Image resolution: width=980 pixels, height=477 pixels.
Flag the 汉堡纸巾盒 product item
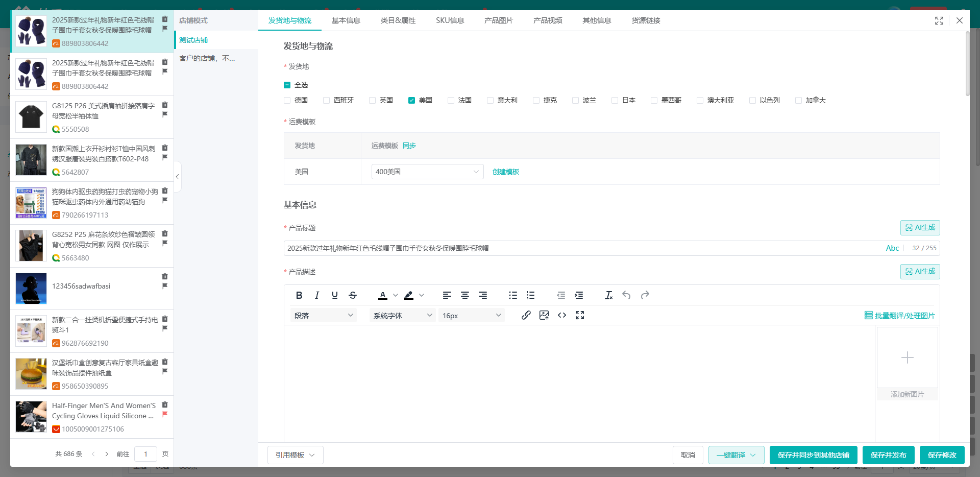(165, 371)
